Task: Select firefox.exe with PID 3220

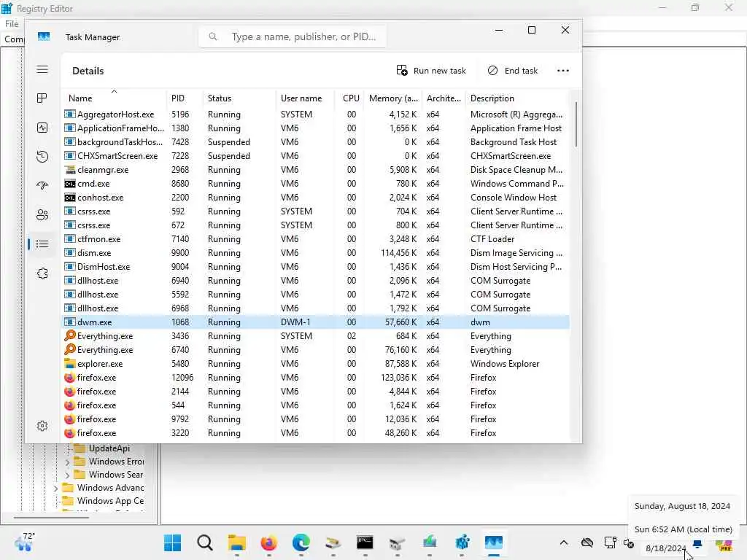Action: tap(317, 433)
